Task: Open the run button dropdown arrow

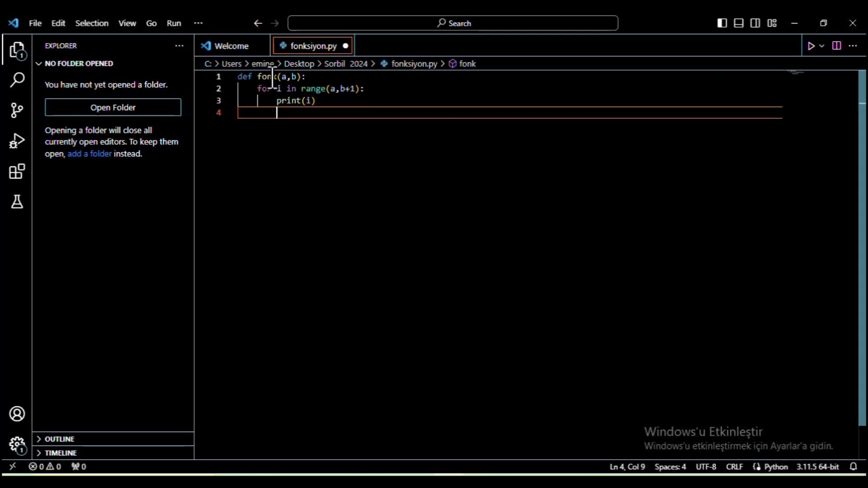Action: click(822, 46)
